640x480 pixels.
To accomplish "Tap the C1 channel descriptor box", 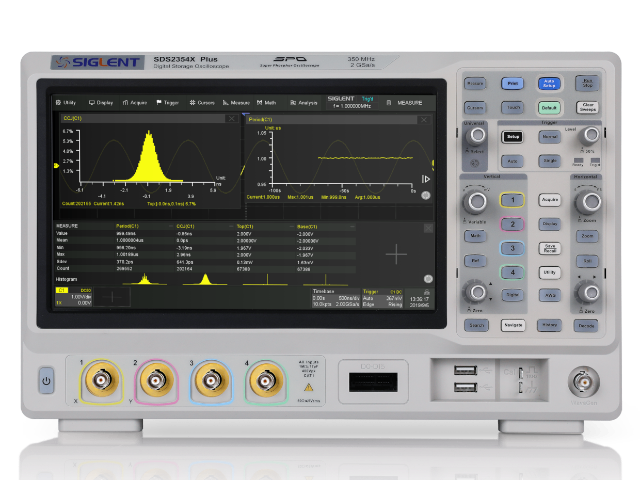I will 73,297.
